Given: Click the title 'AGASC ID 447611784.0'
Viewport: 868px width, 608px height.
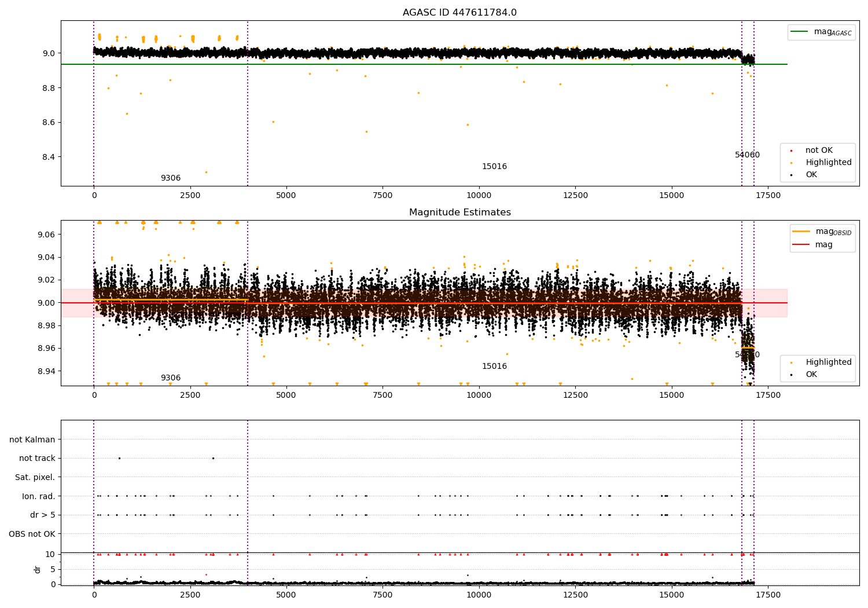Looking at the screenshot, I should click(x=459, y=13).
